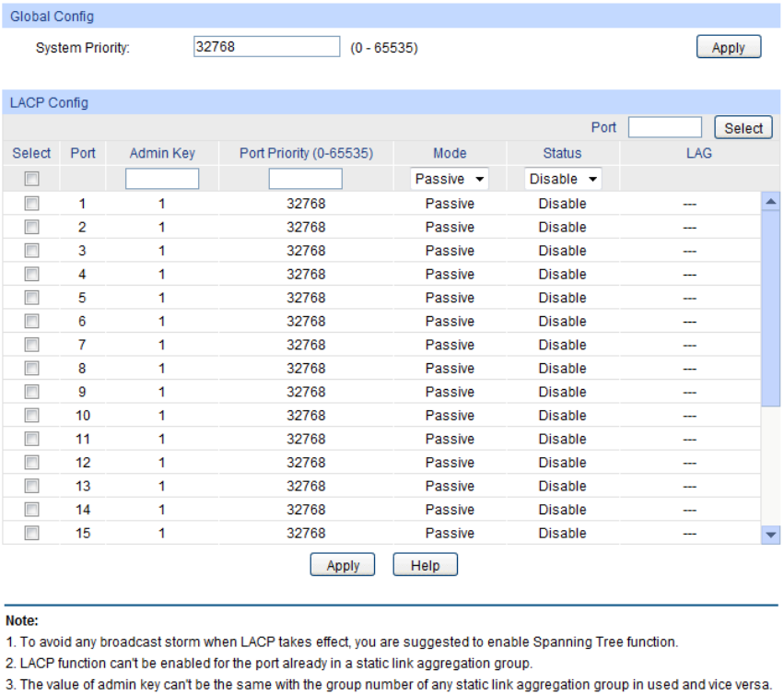This screenshot has height=695, width=784.
Task: Toggle the select-all checkbox in header row
Action: pyautogui.click(x=31, y=179)
